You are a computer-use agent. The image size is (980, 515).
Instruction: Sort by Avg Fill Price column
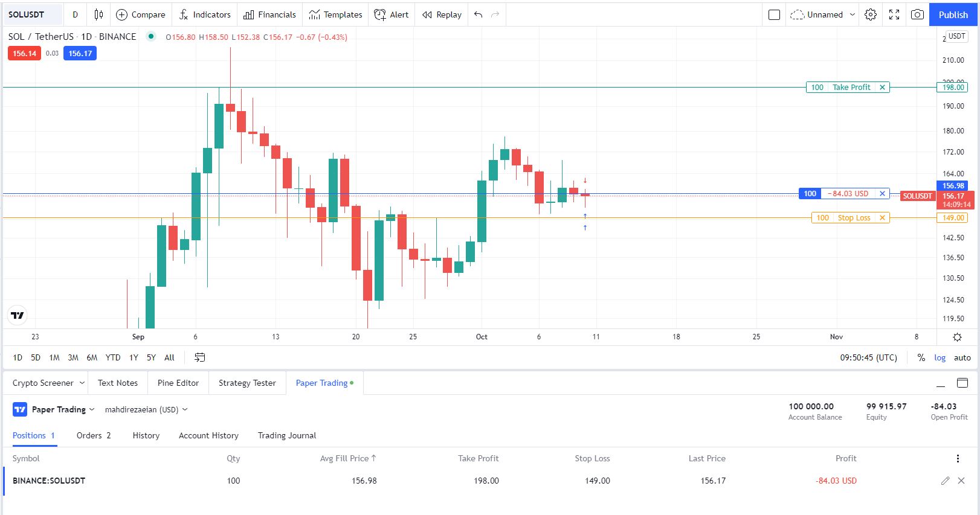coord(348,458)
